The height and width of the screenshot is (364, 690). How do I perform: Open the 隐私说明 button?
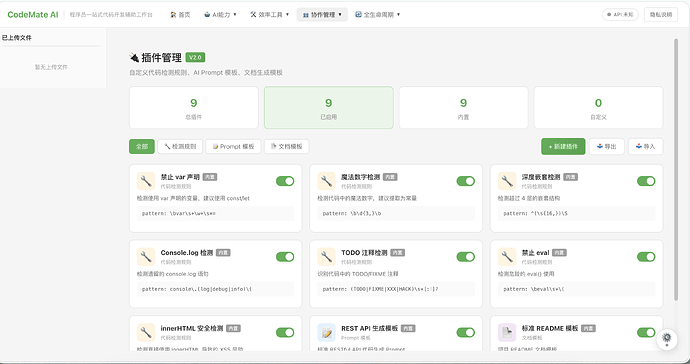[x=661, y=15]
